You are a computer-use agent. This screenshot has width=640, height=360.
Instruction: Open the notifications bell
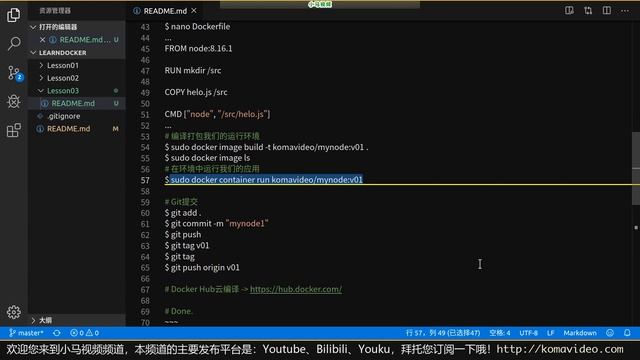coord(627,333)
